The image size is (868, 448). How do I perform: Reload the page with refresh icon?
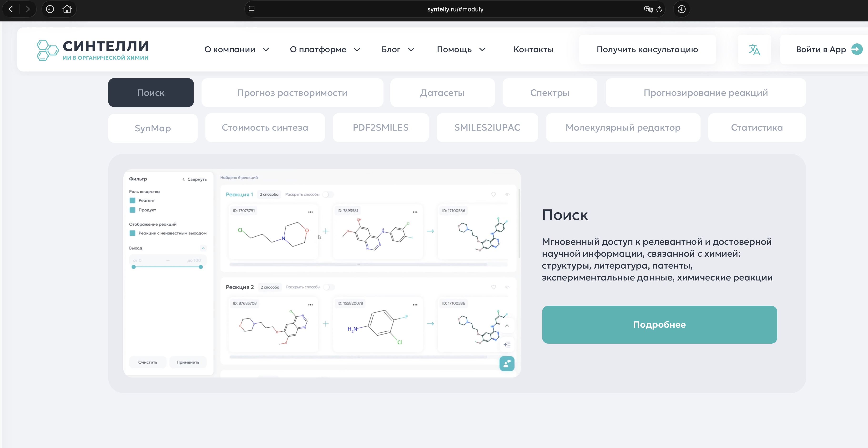point(659,10)
